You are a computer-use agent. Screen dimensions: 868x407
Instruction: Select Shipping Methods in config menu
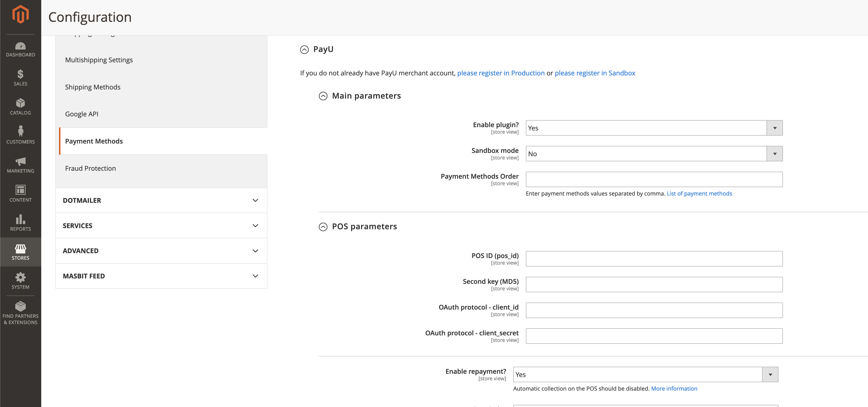click(x=93, y=87)
